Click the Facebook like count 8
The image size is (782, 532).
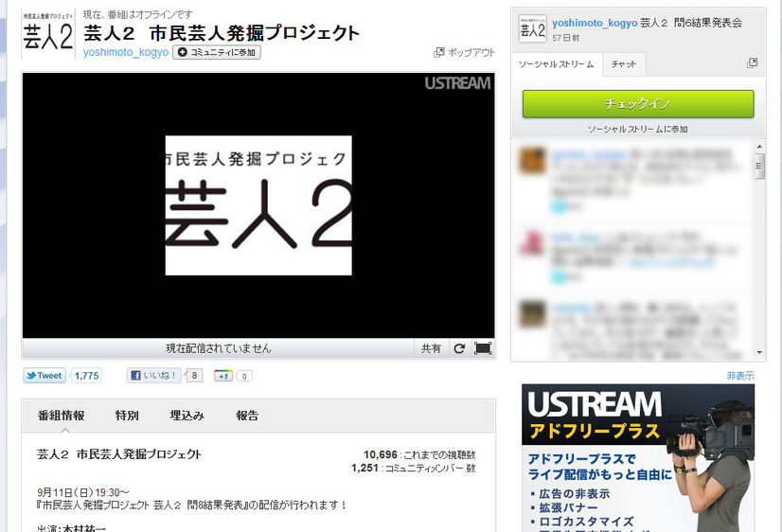coord(194,376)
